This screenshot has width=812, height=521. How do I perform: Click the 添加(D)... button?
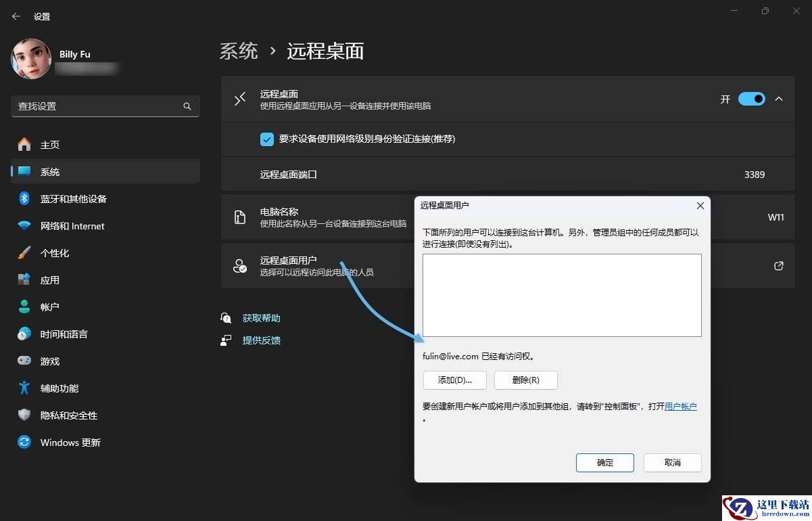tap(455, 380)
